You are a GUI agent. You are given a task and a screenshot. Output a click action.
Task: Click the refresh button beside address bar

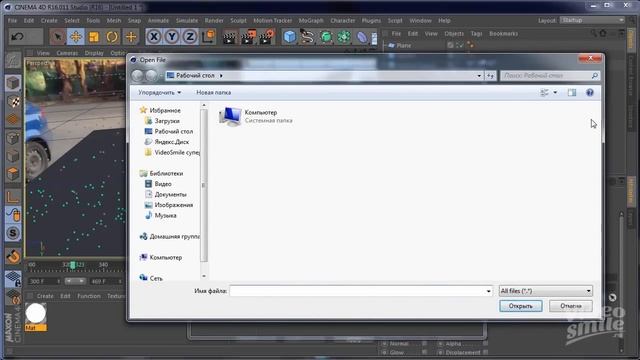490,76
